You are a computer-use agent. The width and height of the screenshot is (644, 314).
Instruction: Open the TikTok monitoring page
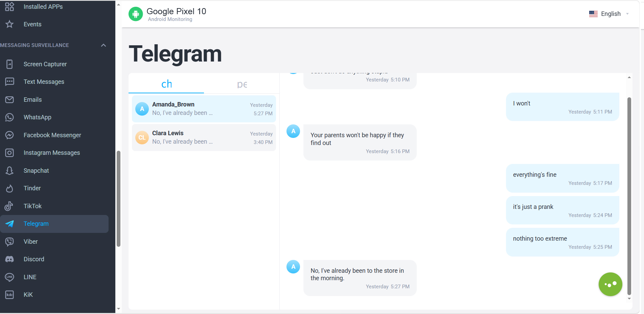tap(54, 206)
